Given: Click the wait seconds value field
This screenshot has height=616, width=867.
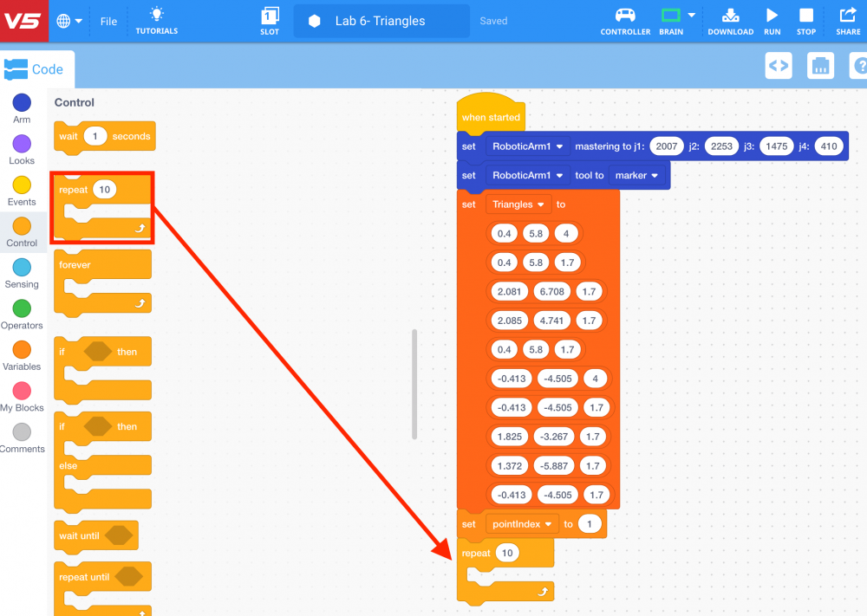Looking at the screenshot, I should point(95,136).
